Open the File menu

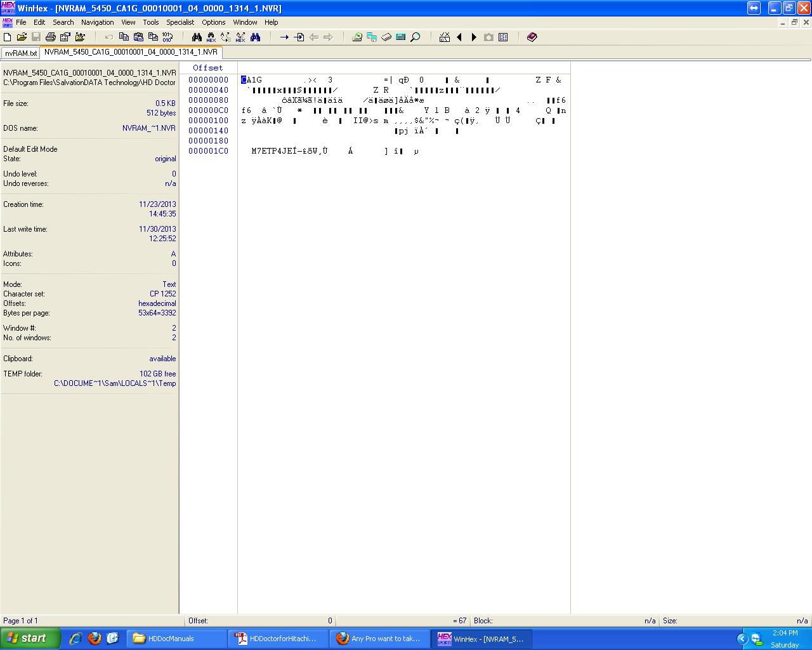click(x=21, y=22)
